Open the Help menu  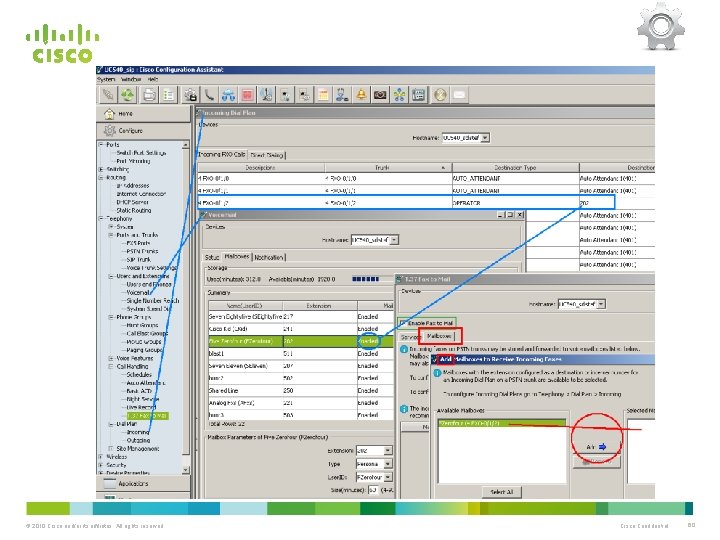coord(152,79)
